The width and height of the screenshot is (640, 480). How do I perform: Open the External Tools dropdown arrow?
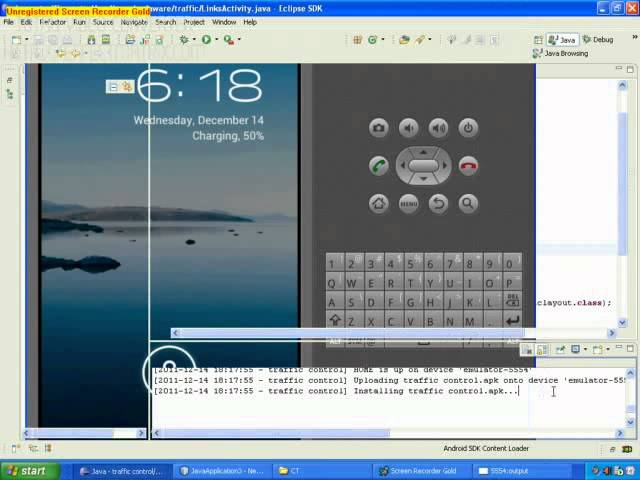point(239,40)
